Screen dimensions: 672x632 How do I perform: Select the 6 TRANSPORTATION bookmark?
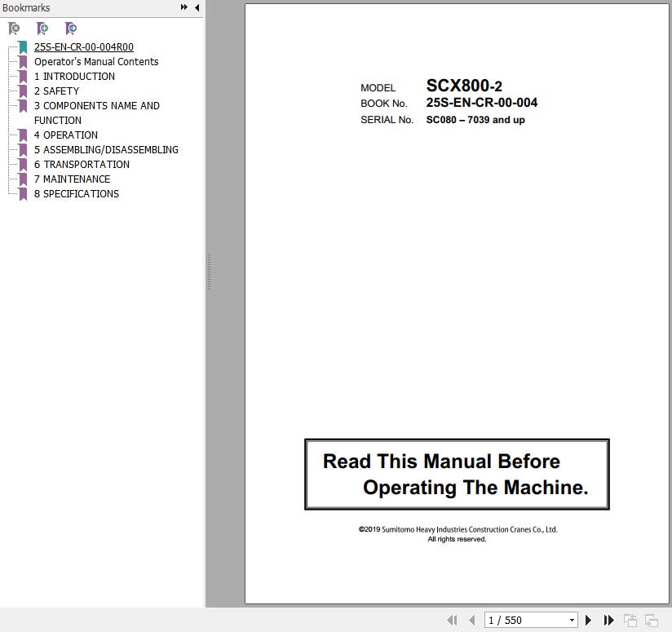[82, 164]
